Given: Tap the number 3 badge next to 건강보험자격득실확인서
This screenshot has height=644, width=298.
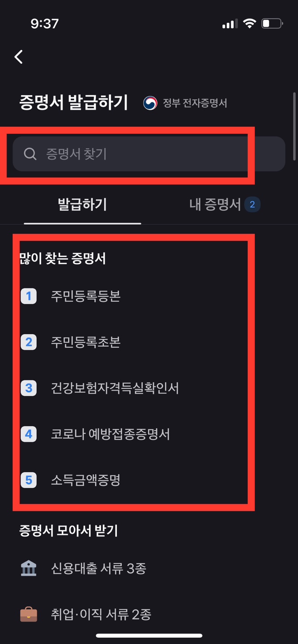Looking at the screenshot, I should [x=29, y=388].
